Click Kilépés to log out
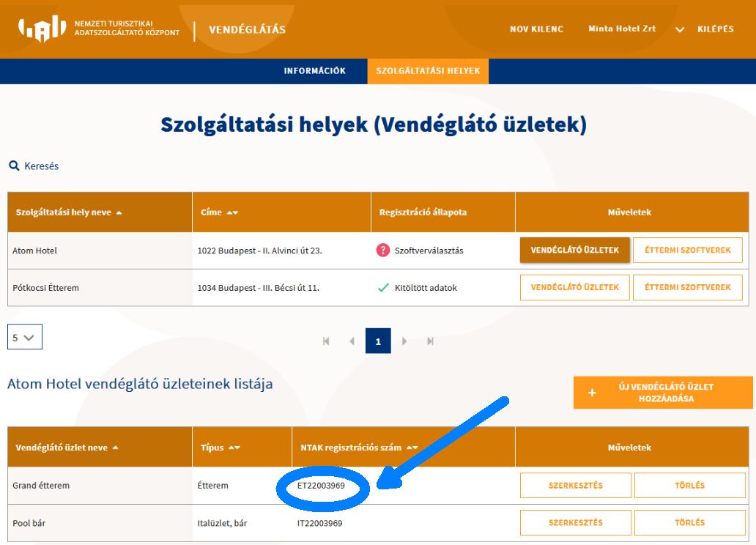Viewport: 756px width, 545px height. point(715,29)
